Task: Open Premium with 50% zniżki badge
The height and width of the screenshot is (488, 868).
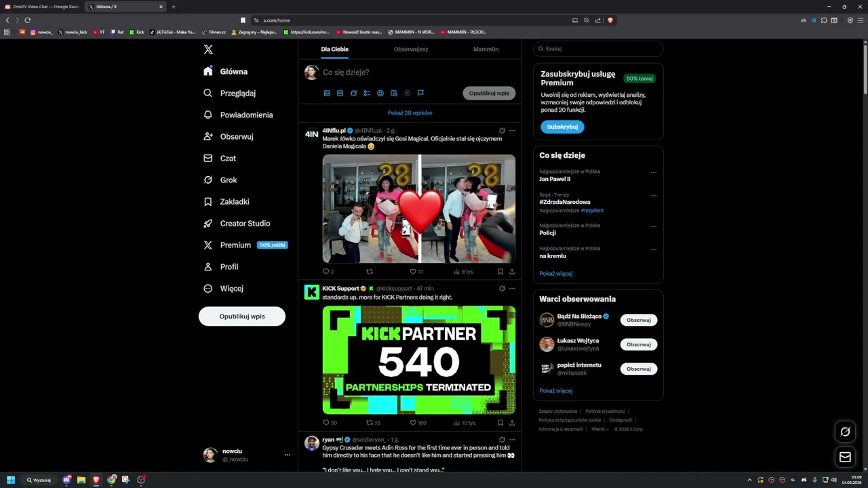Action: pos(245,245)
